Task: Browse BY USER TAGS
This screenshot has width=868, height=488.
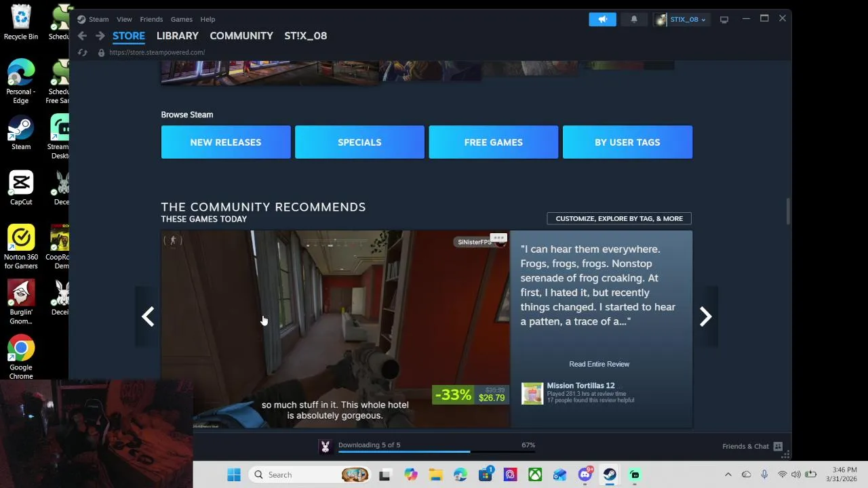Action: click(627, 142)
